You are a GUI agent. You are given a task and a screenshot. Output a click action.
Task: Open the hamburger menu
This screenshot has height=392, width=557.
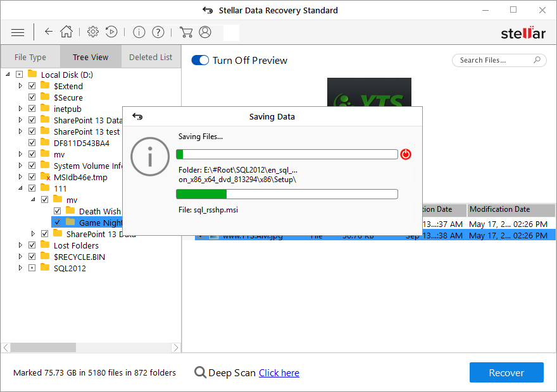click(17, 32)
